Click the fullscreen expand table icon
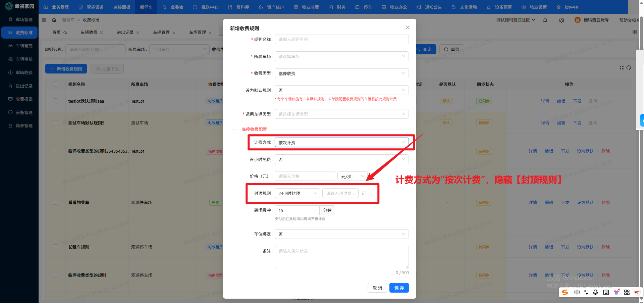Image resolution: width=644 pixels, height=303 pixels. pos(622,68)
